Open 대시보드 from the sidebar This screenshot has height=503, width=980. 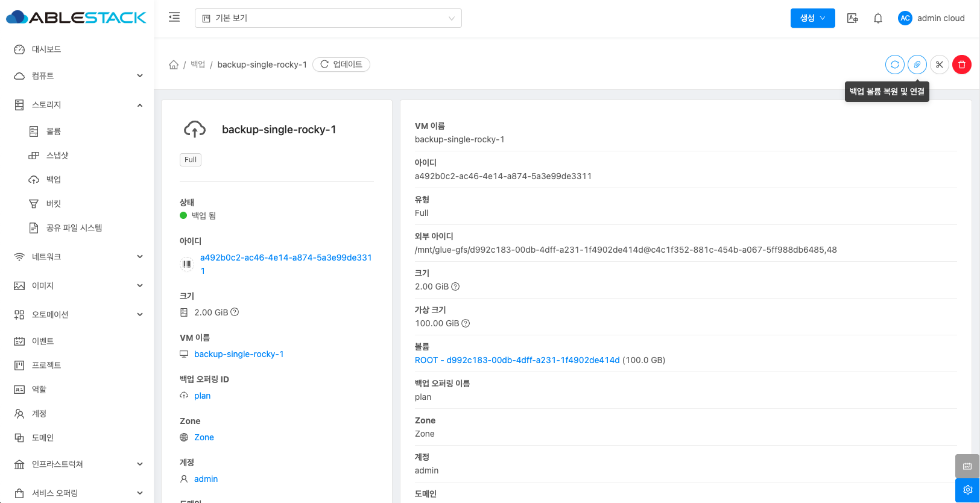point(46,49)
